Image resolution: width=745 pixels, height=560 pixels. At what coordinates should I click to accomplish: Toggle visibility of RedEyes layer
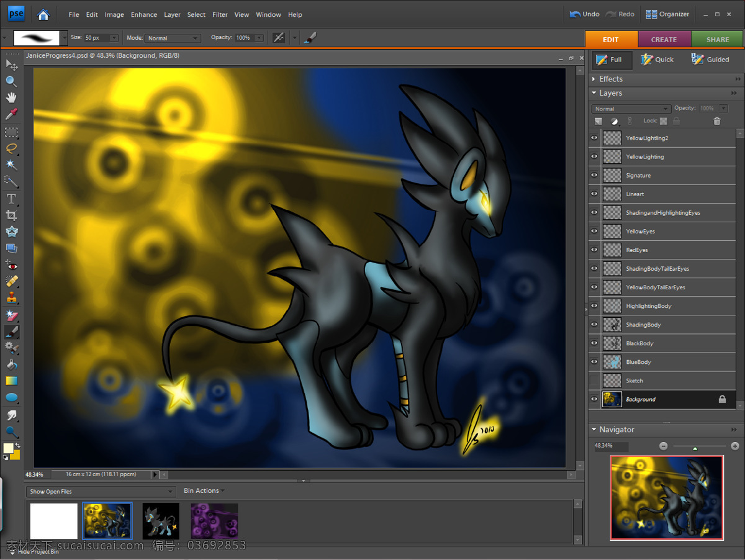(x=594, y=250)
